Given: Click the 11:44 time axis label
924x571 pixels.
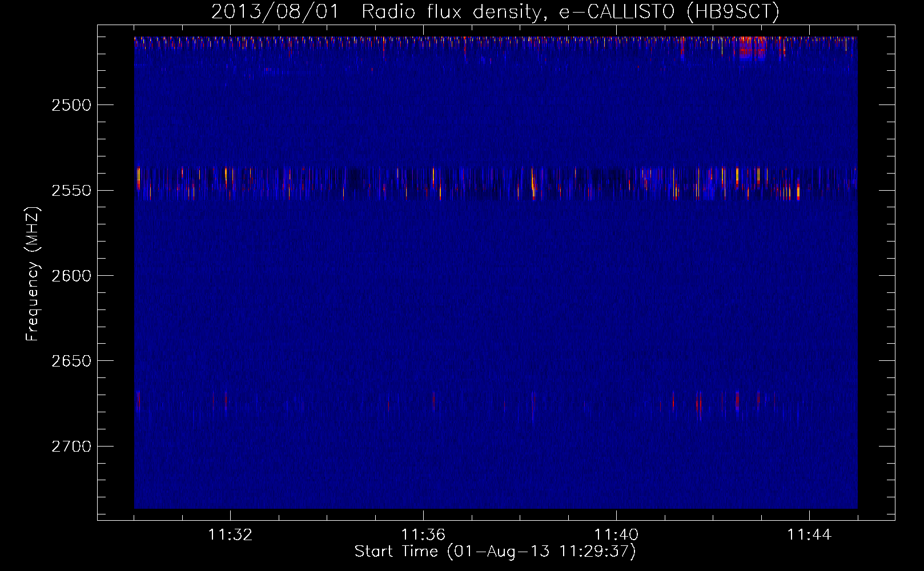Looking at the screenshot, I should [809, 534].
